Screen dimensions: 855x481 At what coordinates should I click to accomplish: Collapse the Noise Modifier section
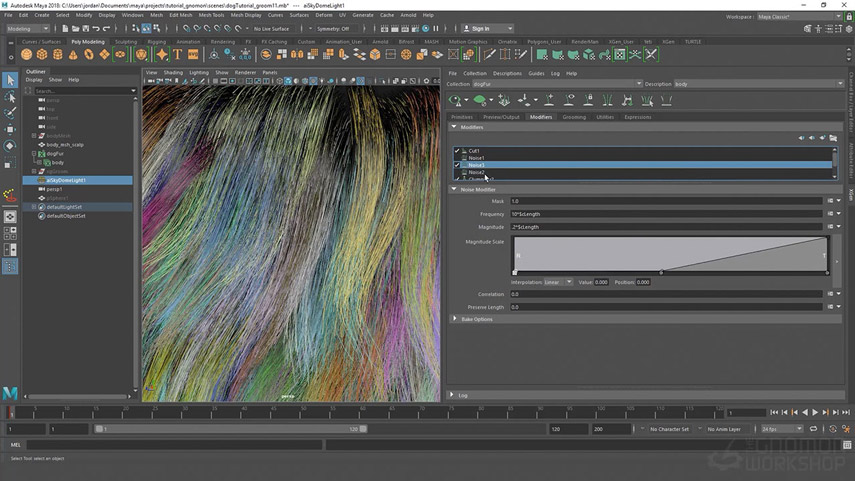454,189
